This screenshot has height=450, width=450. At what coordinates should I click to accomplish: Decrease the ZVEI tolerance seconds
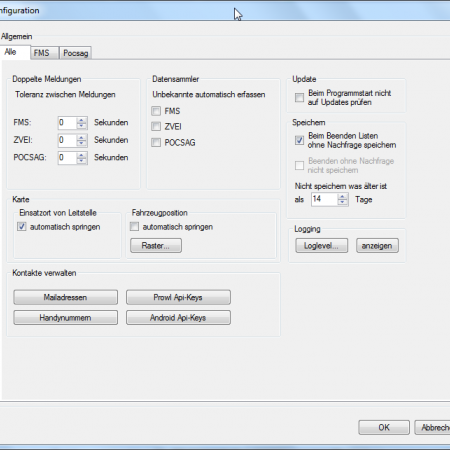tap(81, 143)
